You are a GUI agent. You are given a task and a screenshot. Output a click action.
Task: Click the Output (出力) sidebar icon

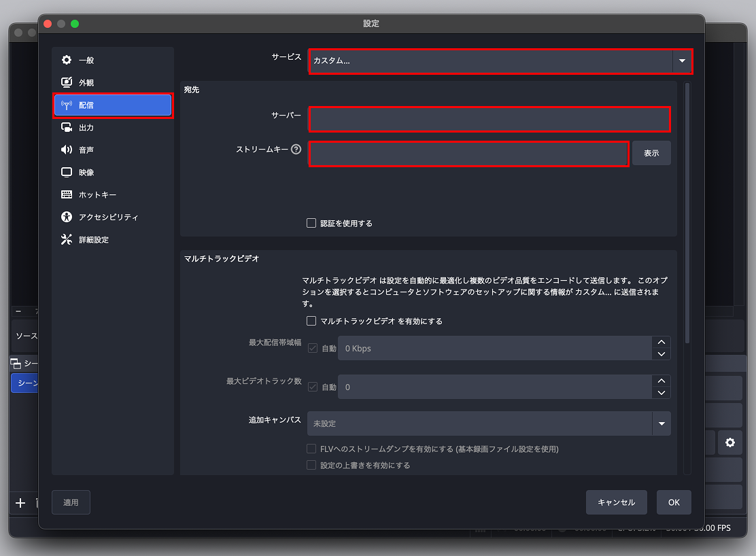pyautogui.click(x=67, y=128)
